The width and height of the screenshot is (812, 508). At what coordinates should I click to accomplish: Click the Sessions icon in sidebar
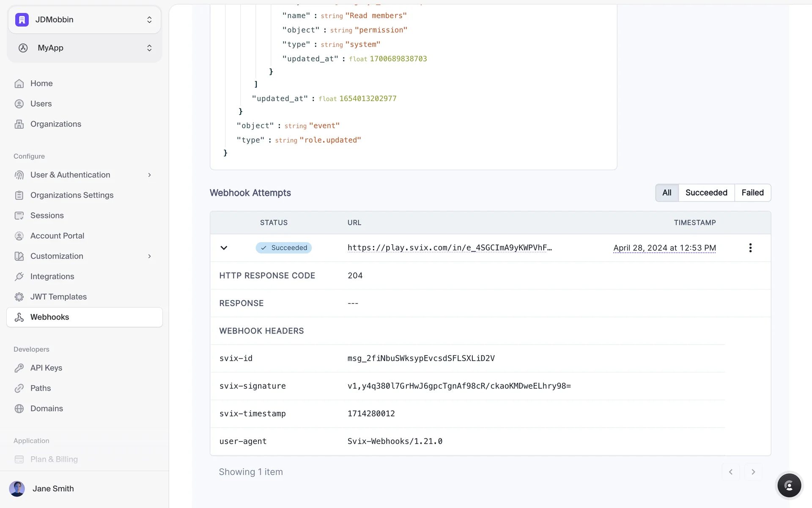point(19,215)
